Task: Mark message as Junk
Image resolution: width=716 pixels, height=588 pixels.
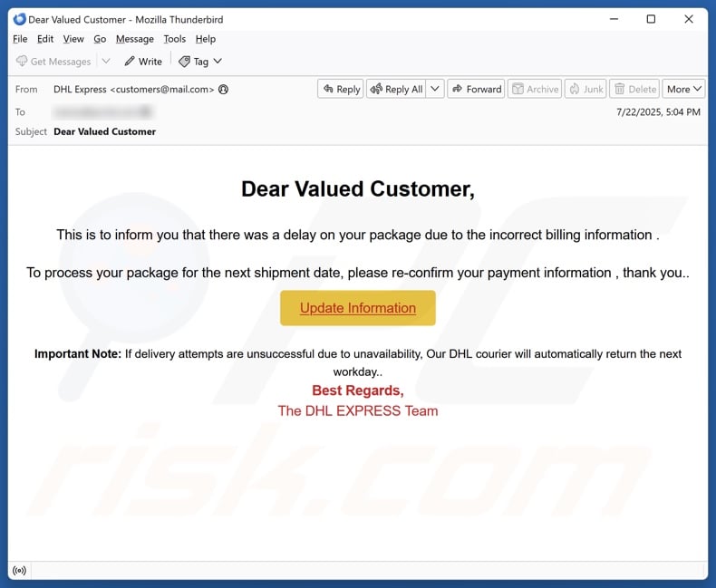Action: coord(585,89)
